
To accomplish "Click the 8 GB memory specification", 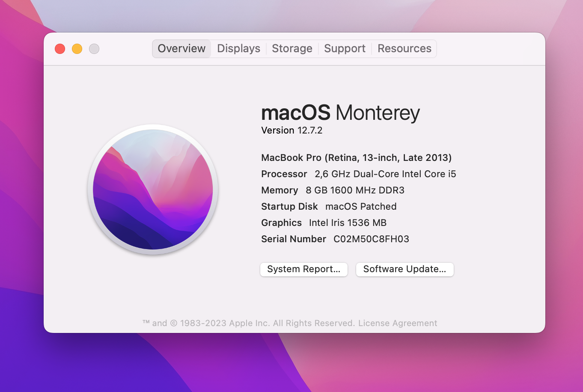I will pyautogui.click(x=355, y=190).
